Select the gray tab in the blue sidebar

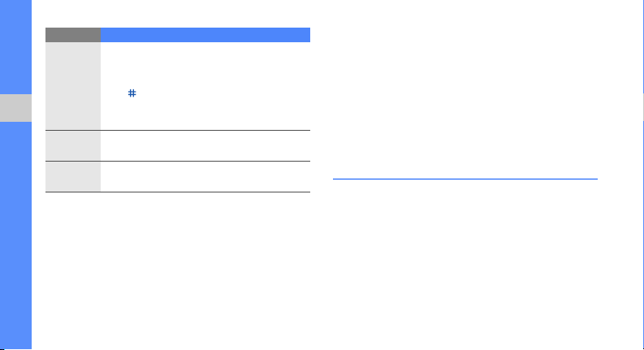pyautogui.click(x=15, y=108)
